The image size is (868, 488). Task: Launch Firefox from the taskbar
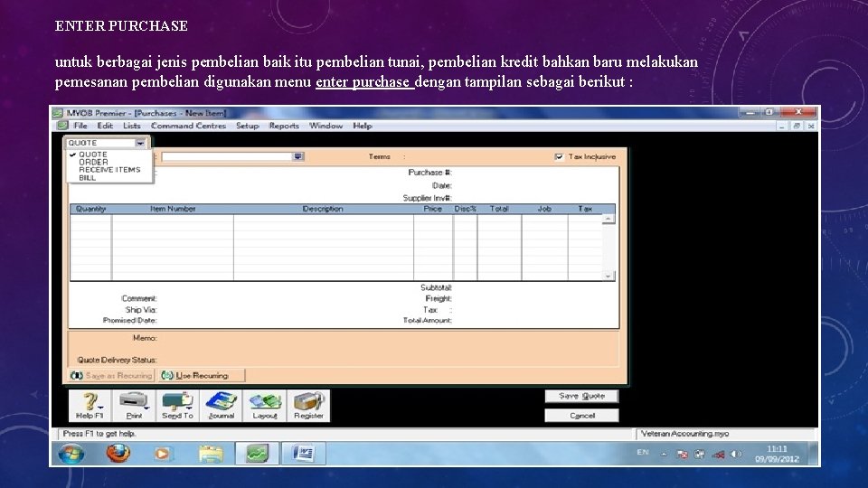118,454
